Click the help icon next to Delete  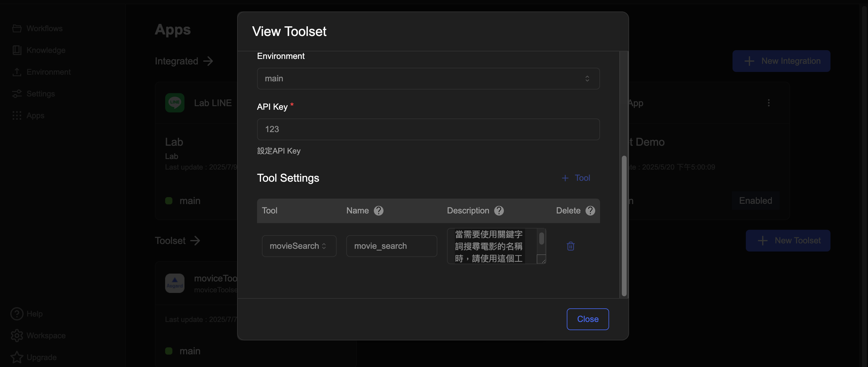pyautogui.click(x=590, y=210)
